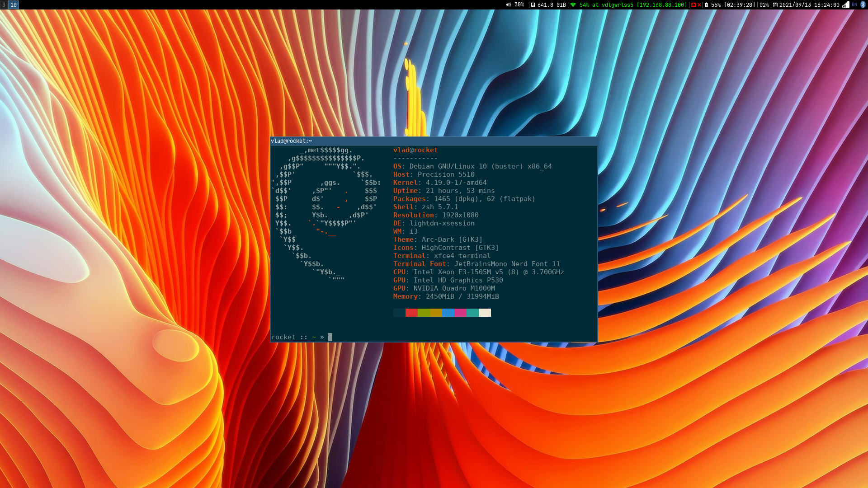Click the red color block in neofetch palette
This screenshot has width=868, height=488.
pyautogui.click(x=411, y=313)
